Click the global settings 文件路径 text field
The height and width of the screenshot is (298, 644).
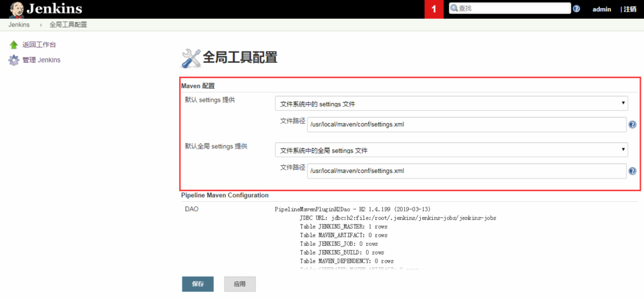(467, 171)
